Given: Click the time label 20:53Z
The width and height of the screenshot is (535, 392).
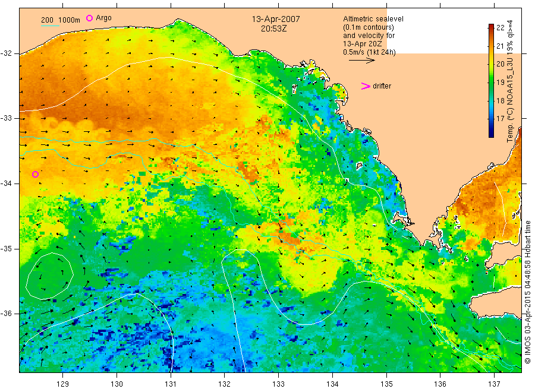Looking at the screenshot, I should point(273,29).
